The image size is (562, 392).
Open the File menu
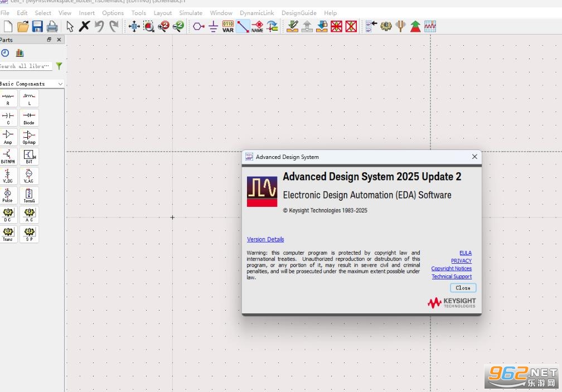tap(5, 13)
